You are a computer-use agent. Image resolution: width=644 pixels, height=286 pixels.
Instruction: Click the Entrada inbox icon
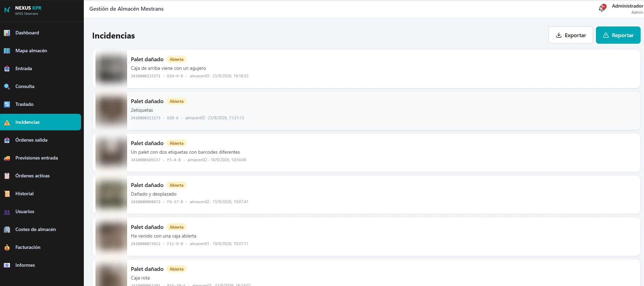(x=7, y=69)
